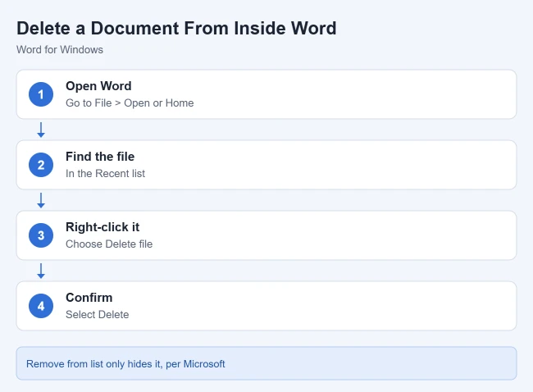Select the "Open Word" step heading

click(x=98, y=86)
